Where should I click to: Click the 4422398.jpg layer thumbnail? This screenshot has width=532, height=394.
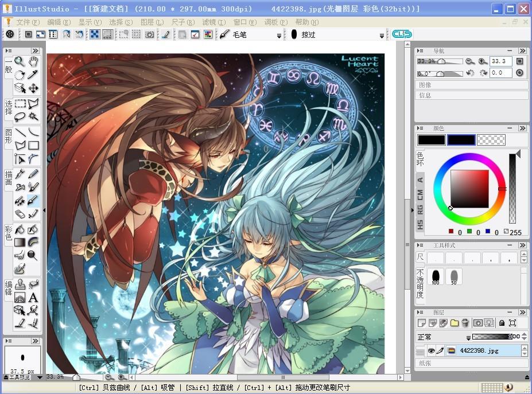(x=451, y=350)
